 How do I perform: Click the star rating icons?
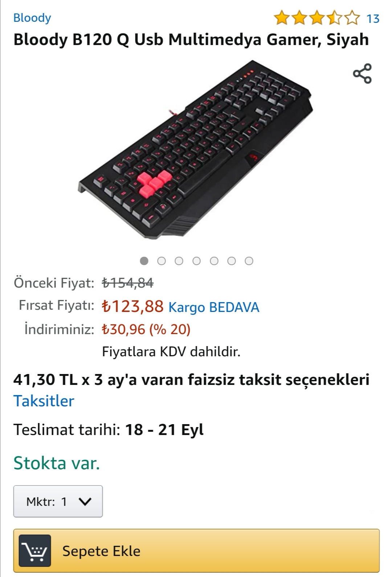[317, 18]
